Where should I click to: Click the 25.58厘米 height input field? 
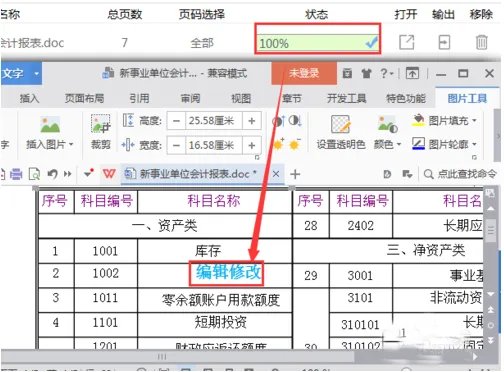pyautogui.click(x=214, y=121)
